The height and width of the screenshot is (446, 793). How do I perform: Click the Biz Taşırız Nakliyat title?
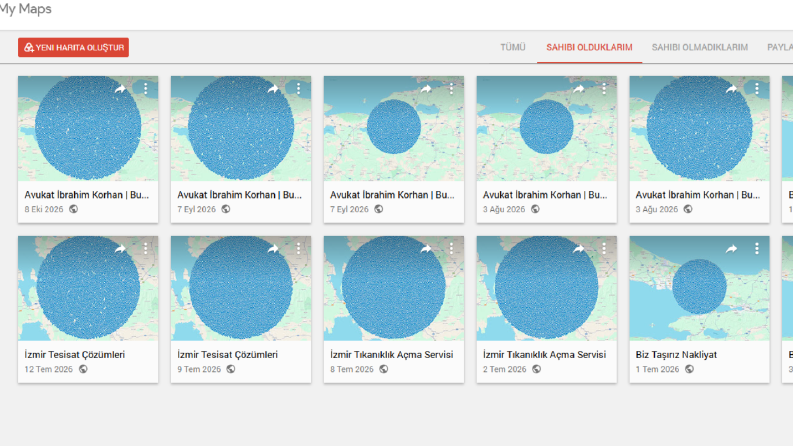[676, 354]
